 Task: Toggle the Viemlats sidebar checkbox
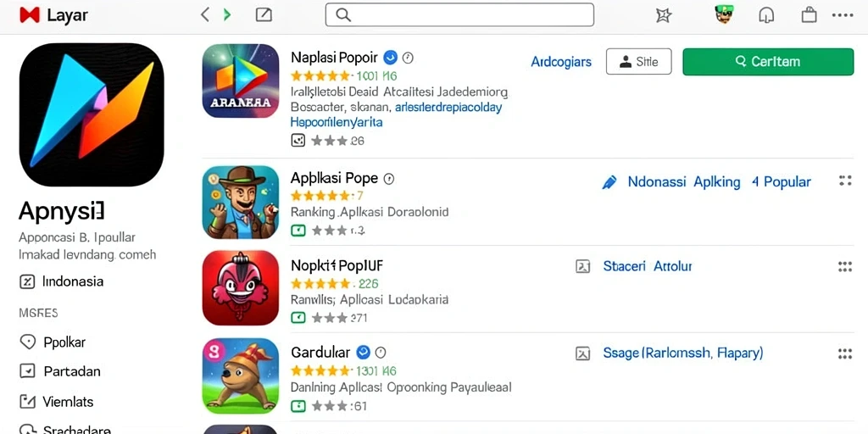point(27,401)
